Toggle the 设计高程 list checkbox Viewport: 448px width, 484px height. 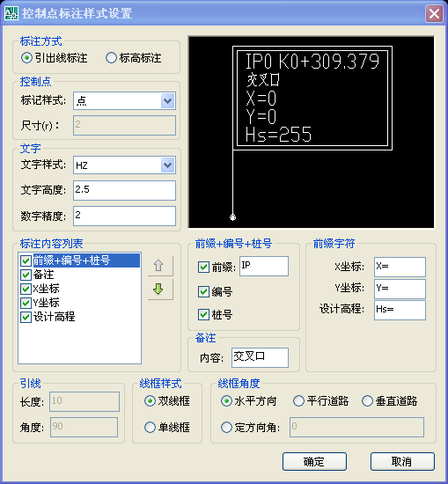26,317
